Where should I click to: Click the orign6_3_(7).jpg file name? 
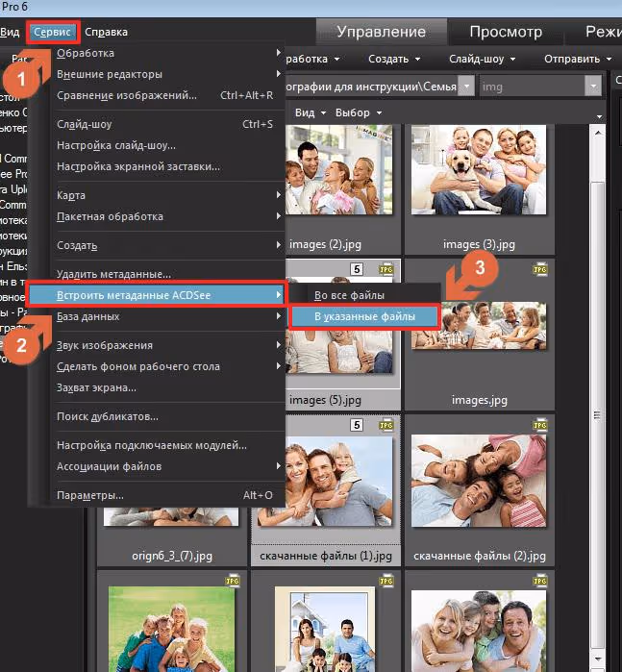pos(172,557)
